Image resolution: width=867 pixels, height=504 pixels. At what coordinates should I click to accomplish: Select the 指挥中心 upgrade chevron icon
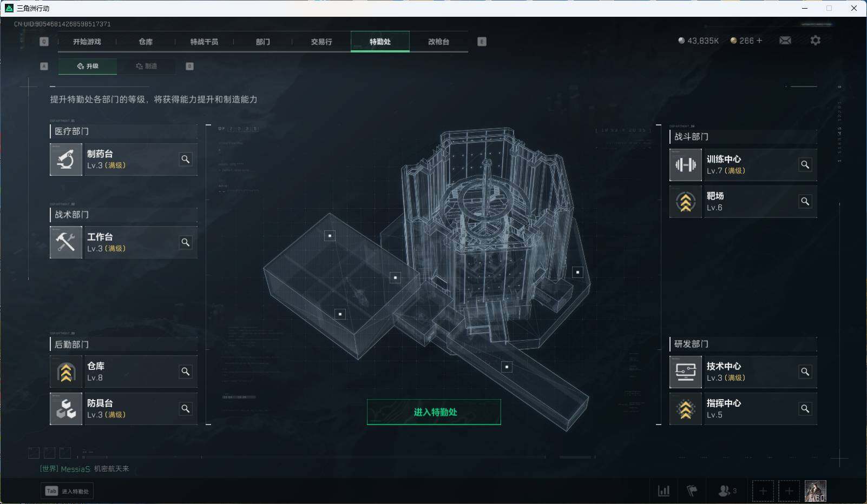pyautogui.click(x=686, y=409)
